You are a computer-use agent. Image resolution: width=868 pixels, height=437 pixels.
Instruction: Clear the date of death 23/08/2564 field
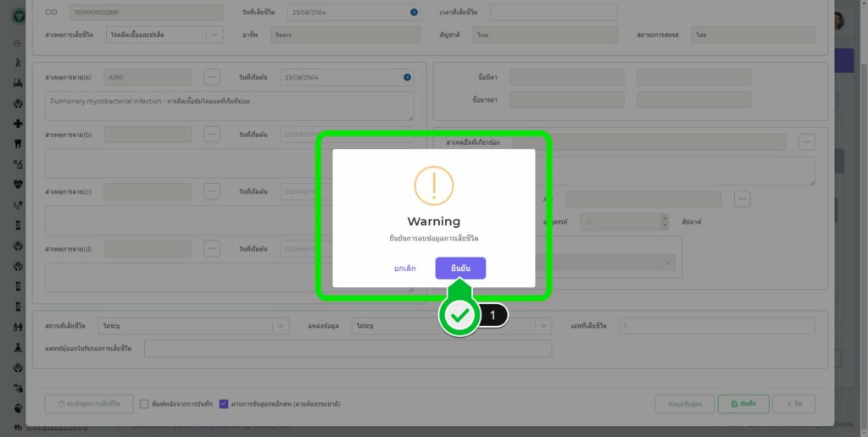click(x=414, y=12)
